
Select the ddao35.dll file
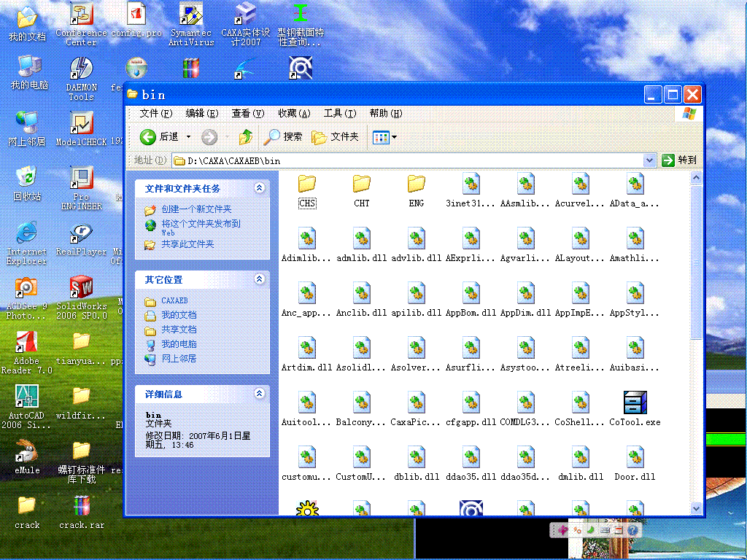pos(471,465)
